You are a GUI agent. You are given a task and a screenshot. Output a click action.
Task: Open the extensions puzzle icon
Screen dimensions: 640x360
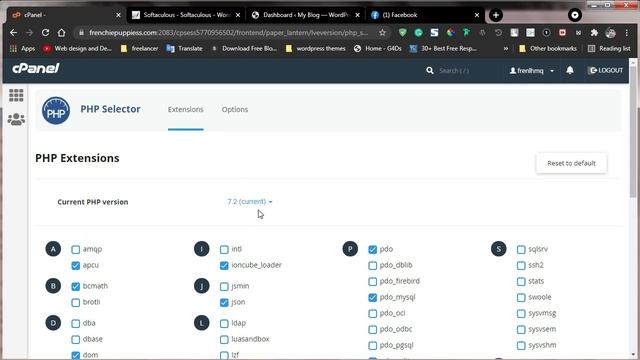coord(594,33)
